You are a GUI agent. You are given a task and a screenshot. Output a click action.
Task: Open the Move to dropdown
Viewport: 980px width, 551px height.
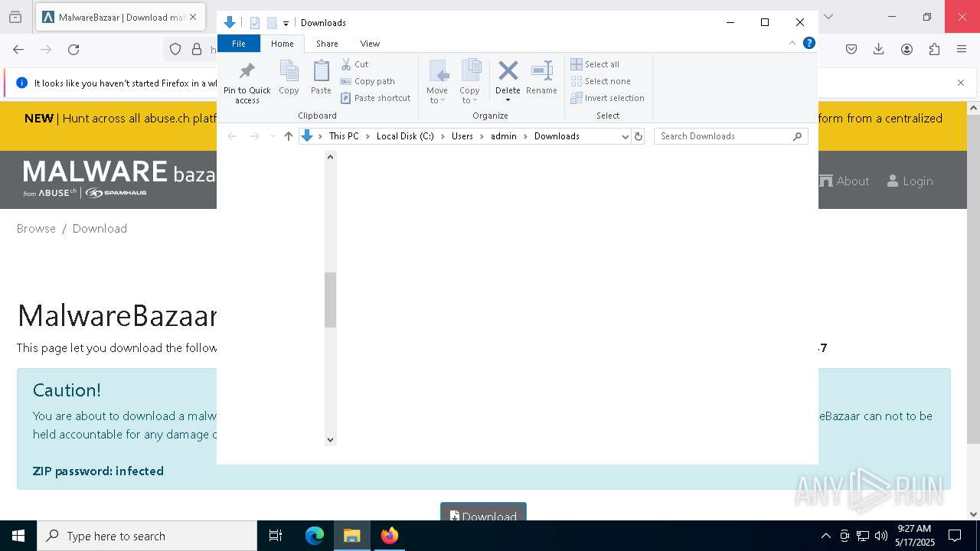coord(437,82)
